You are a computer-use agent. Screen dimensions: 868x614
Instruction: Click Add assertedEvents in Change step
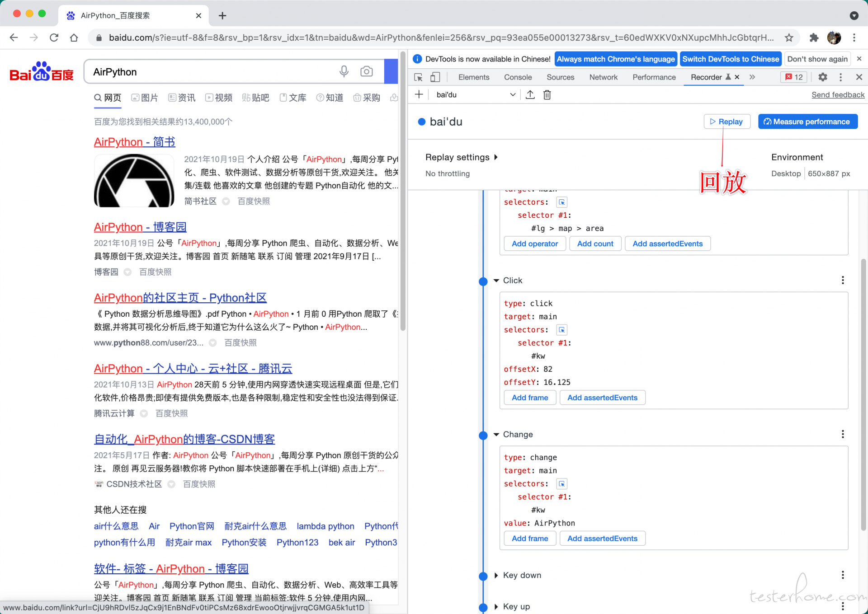(x=602, y=539)
